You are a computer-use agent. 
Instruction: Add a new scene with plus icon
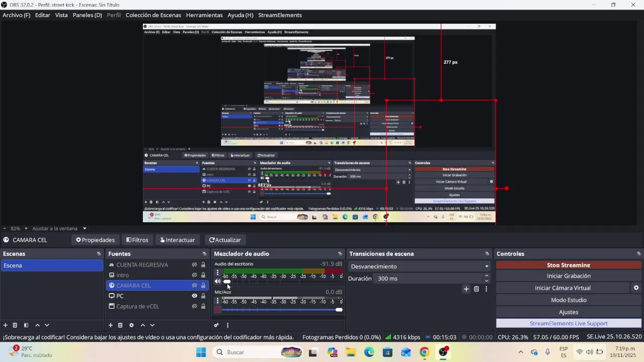pyautogui.click(x=6, y=325)
